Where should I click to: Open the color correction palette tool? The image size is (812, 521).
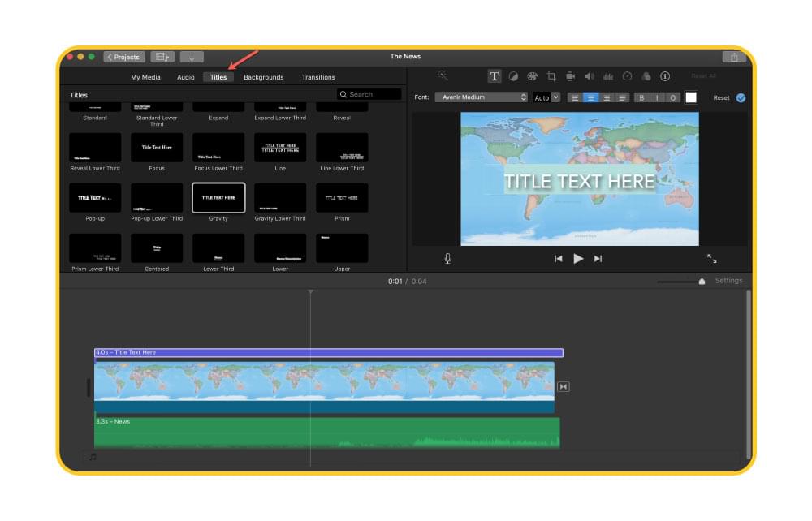[532, 76]
